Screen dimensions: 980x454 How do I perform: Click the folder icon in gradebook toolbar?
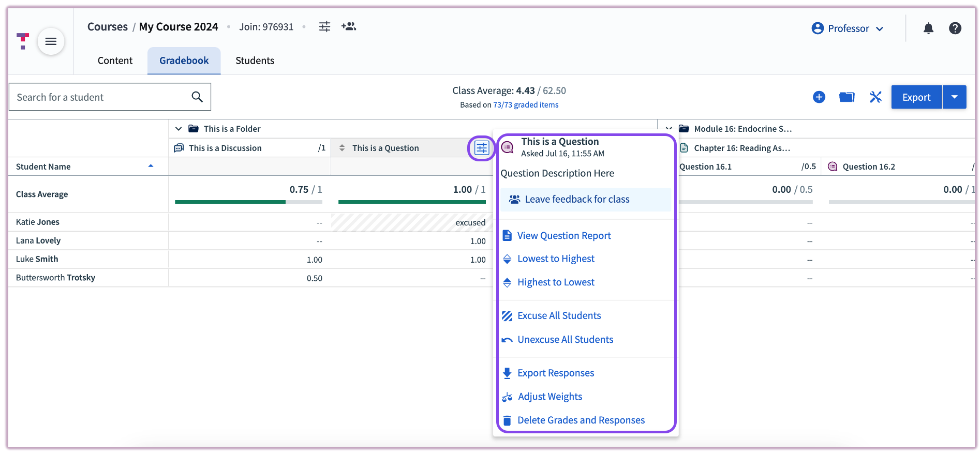point(847,97)
